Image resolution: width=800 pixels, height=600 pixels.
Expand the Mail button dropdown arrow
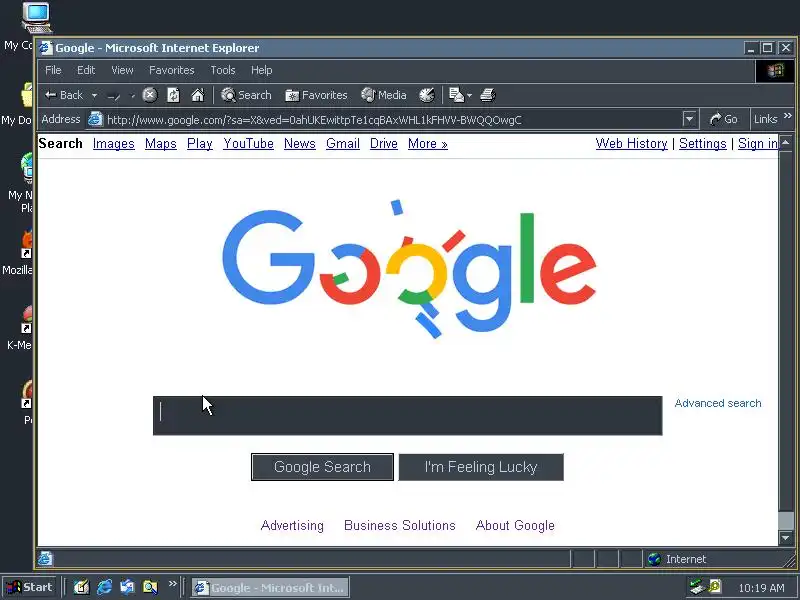(469, 95)
